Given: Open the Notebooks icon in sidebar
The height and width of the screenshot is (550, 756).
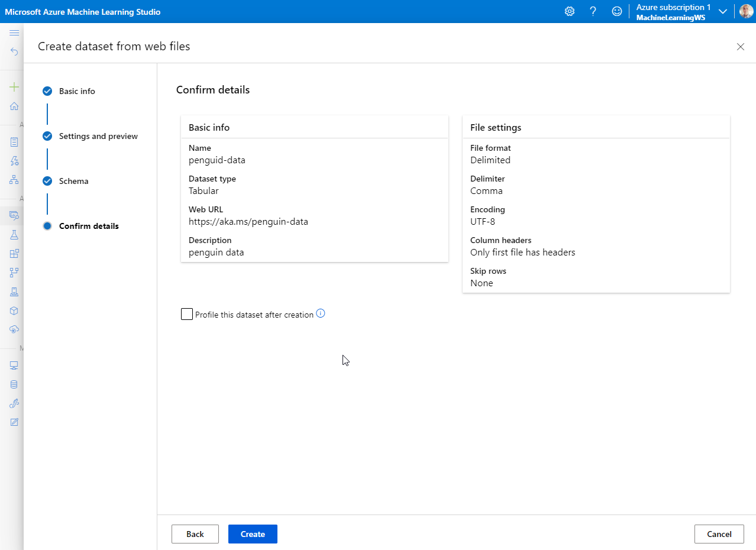Looking at the screenshot, I should click(x=14, y=142).
